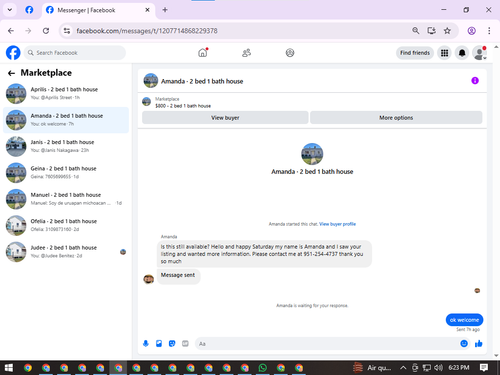The image size is (500, 375).
Task: Click the View buyer button
Action: pyautogui.click(x=225, y=118)
